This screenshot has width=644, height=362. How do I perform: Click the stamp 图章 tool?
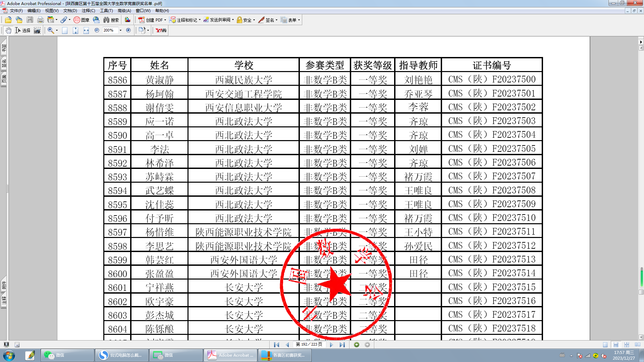coord(82,20)
